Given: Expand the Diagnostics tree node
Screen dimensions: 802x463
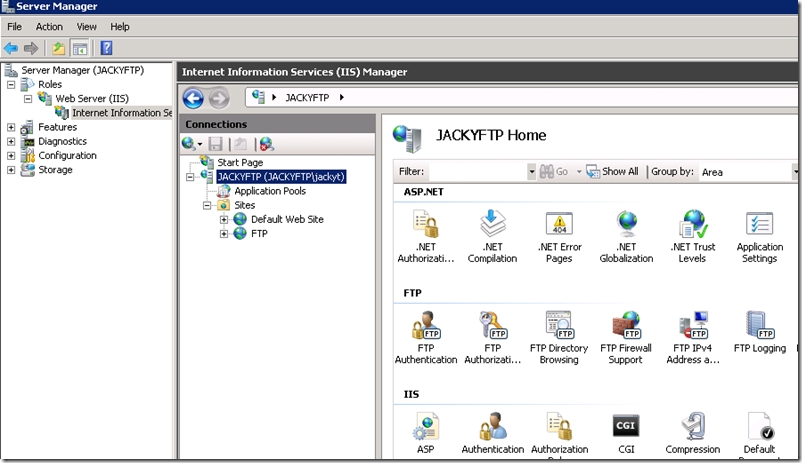Looking at the screenshot, I should coord(11,141).
